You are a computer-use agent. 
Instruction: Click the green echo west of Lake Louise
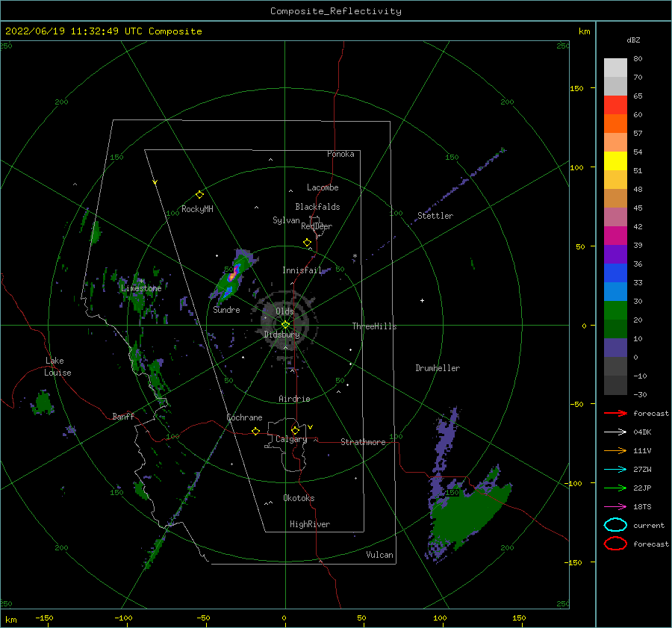tap(43, 403)
